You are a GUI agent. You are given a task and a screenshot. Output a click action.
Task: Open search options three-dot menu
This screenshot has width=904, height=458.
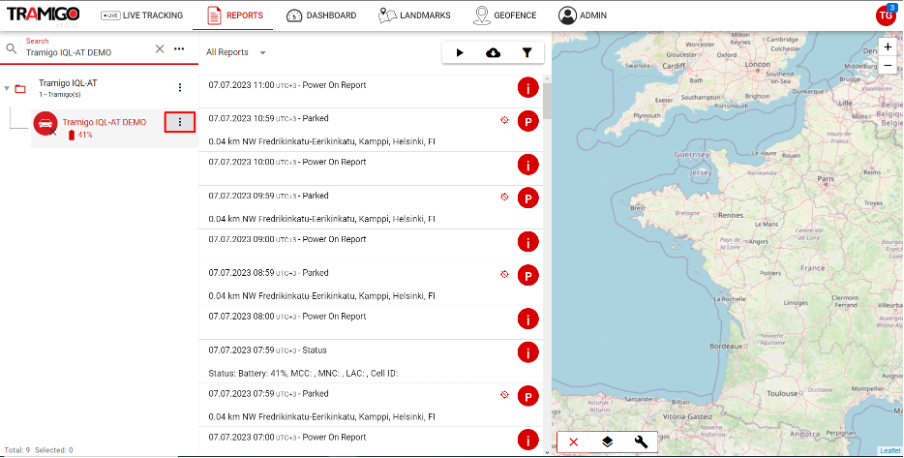coord(179,49)
